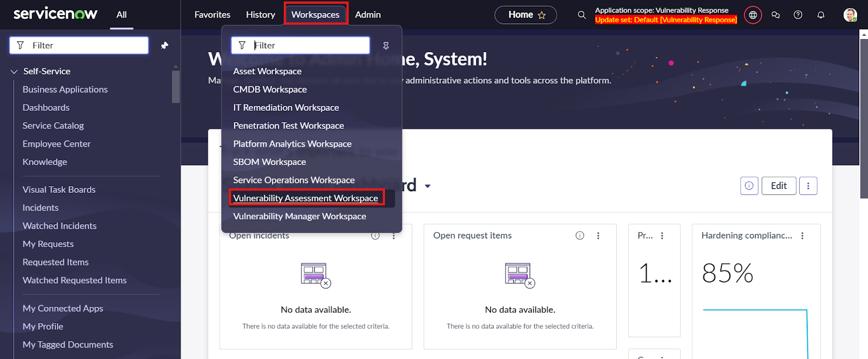Open Business Applications module
Image resolution: width=868 pixels, height=359 pixels.
click(65, 90)
